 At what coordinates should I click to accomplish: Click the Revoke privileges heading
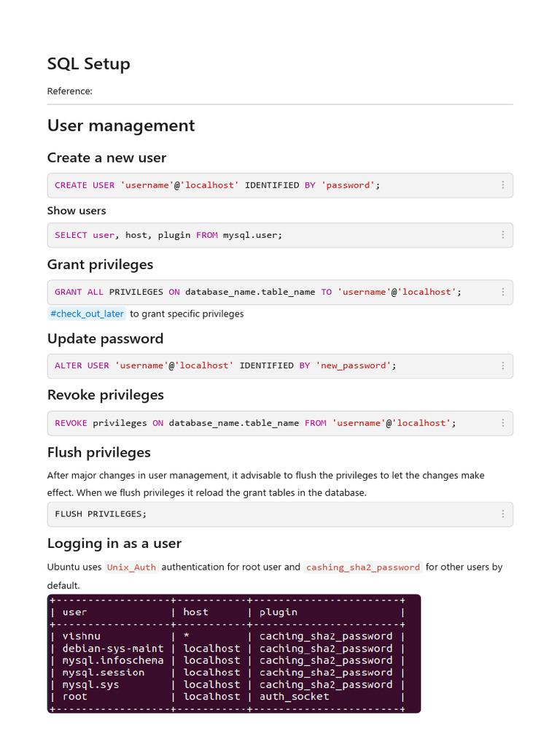point(105,395)
